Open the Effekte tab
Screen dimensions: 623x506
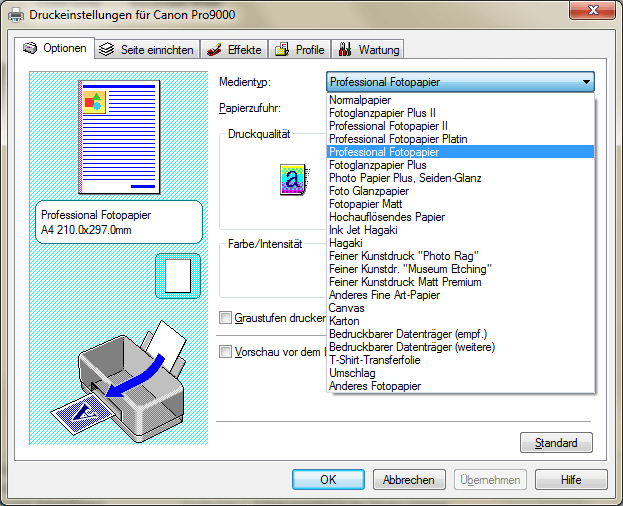(234, 50)
